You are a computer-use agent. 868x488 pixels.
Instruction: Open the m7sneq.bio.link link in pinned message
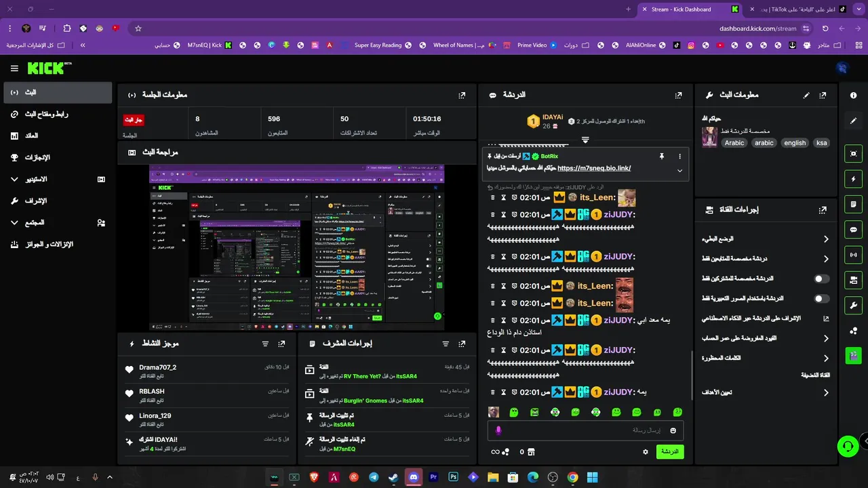tap(594, 168)
